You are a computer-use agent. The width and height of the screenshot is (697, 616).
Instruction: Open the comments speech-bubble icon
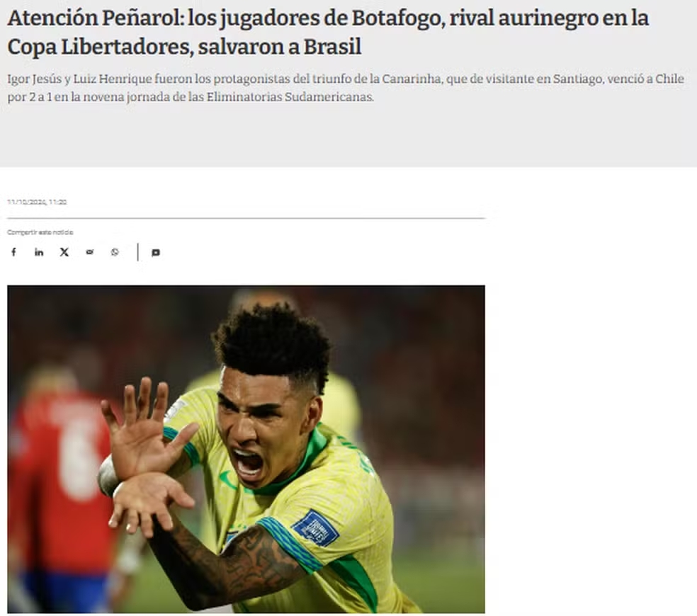pyautogui.click(x=156, y=253)
